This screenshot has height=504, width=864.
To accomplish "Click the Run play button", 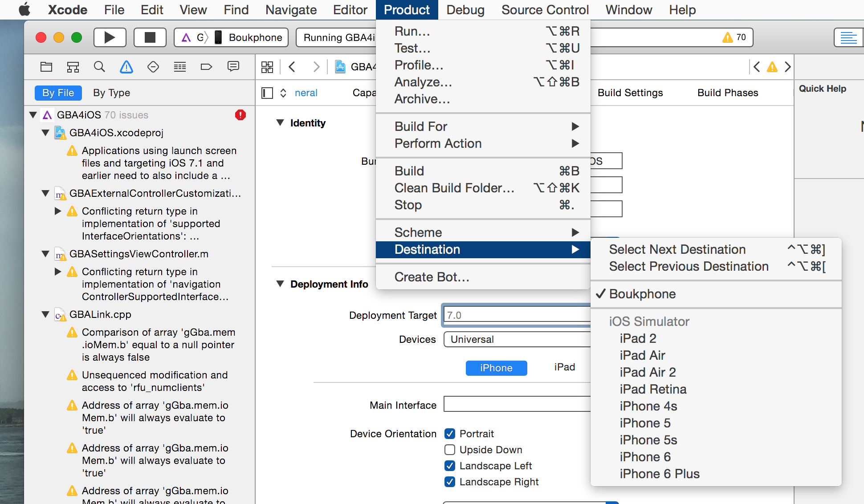I will pyautogui.click(x=110, y=37).
